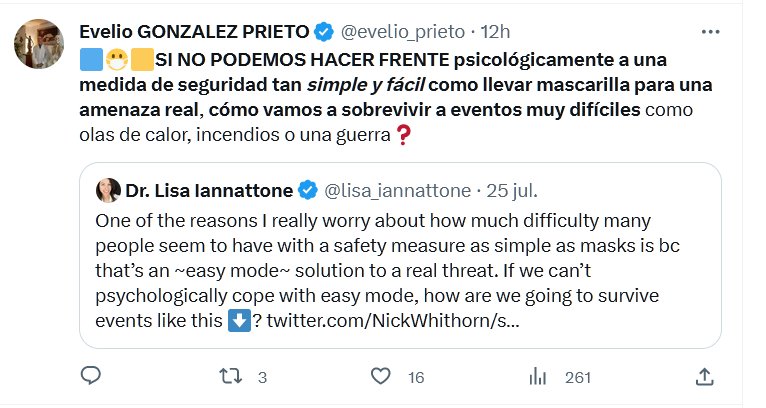This screenshot has height=408, width=766.
Task: Click Lisa Iannattone's verified checkmark badge
Action: (x=310, y=190)
